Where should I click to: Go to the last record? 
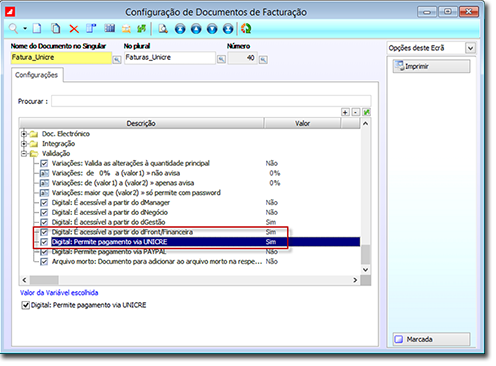[228, 29]
